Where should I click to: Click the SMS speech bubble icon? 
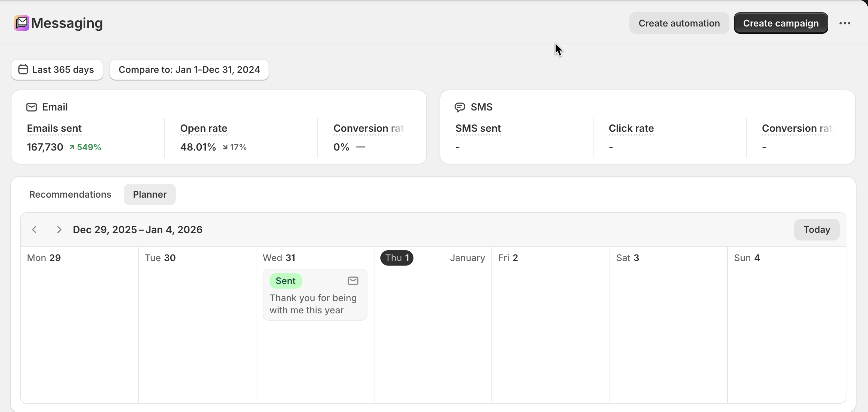[460, 107]
